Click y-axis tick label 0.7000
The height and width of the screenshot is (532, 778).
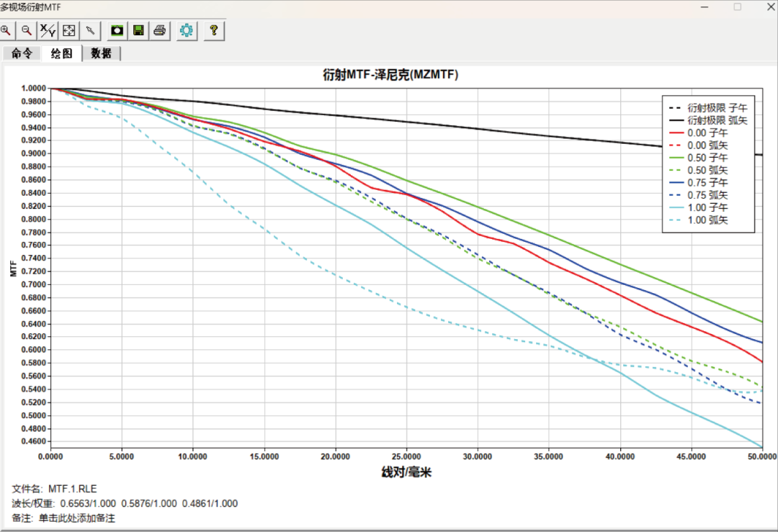click(x=33, y=284)
